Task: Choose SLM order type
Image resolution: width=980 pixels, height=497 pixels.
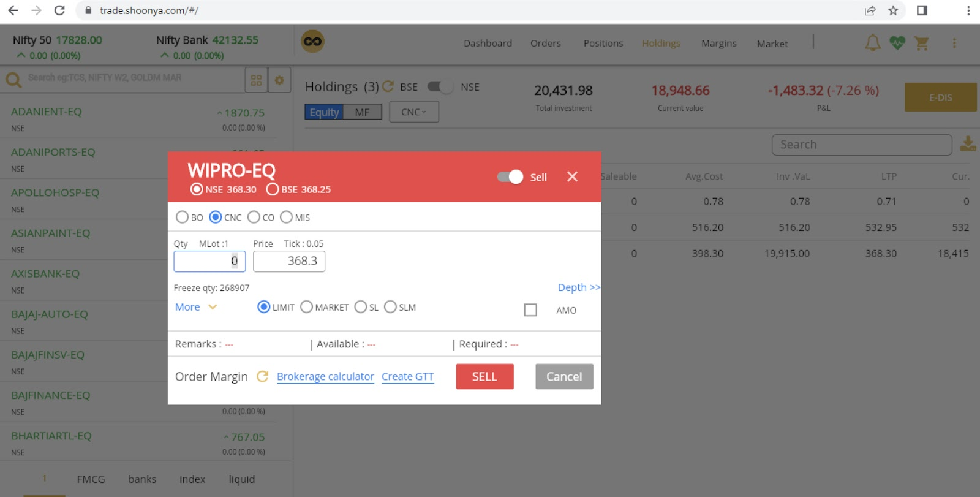Action: (390, 307)
